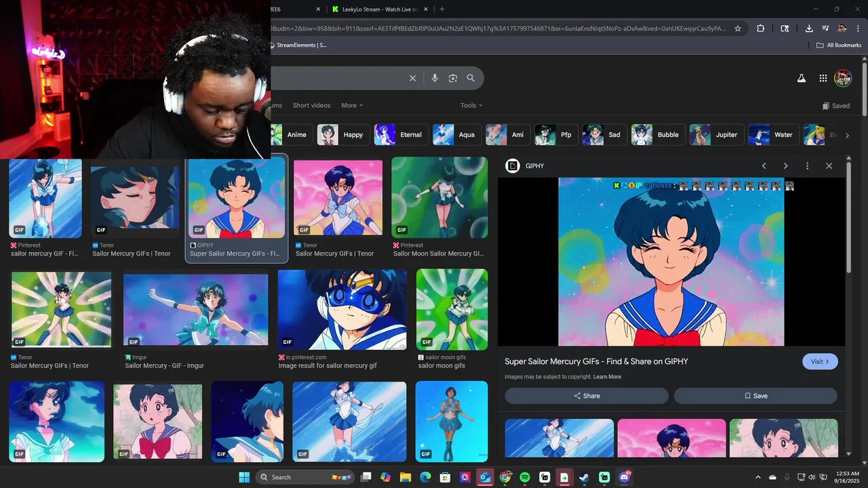Show the previous image in preview panel
868x488 pixels.
click(x=764, y=166)
